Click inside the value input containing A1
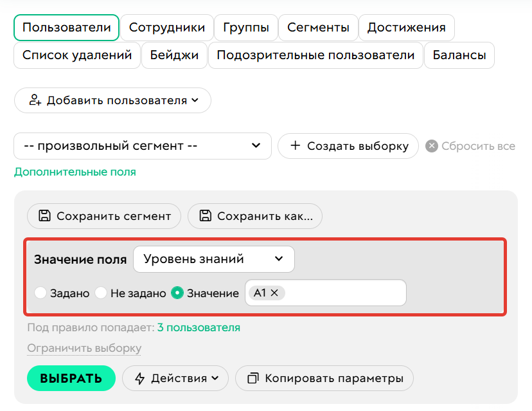The height and width of the screenshot is (411, 532). pos(347,292)
